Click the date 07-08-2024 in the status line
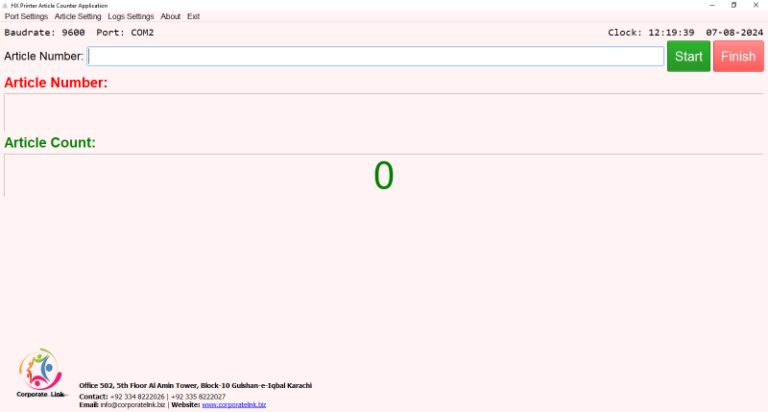Image resolution: width=768 pixels, height=412 pixels. click(x=734, y=32)
